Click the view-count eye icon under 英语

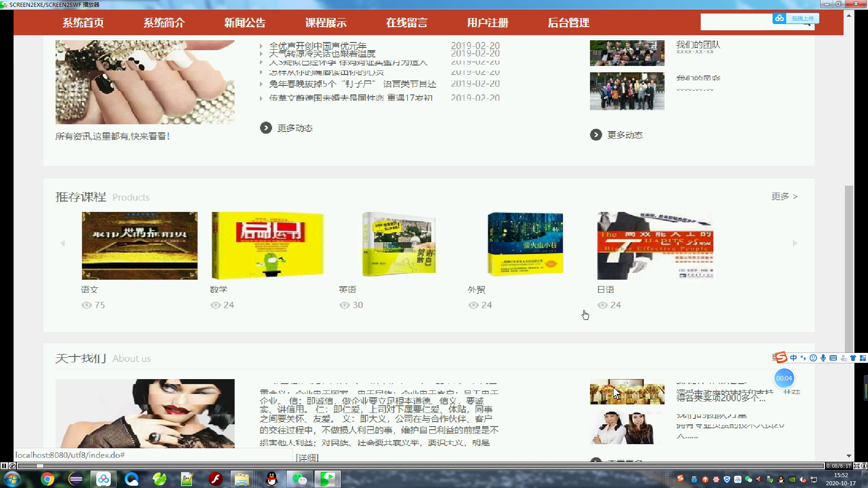pos(344,305)
